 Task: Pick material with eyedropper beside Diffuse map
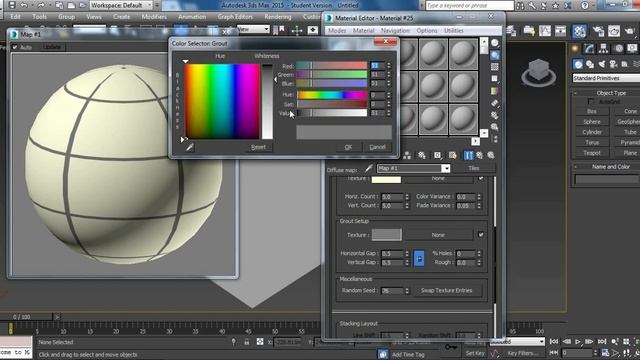tap(369, 168)
